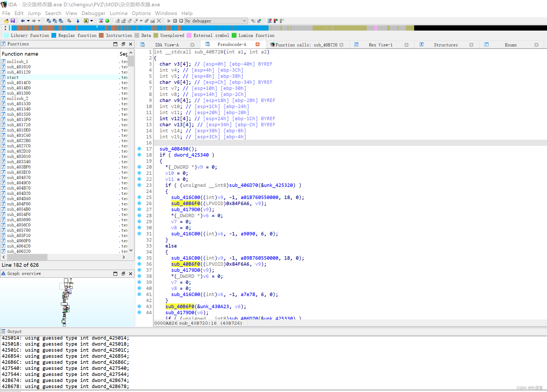Click sub_40B6F0 call on line 26
The height and width of the screenshot is (392, 547).
click(x=186, y=204)
